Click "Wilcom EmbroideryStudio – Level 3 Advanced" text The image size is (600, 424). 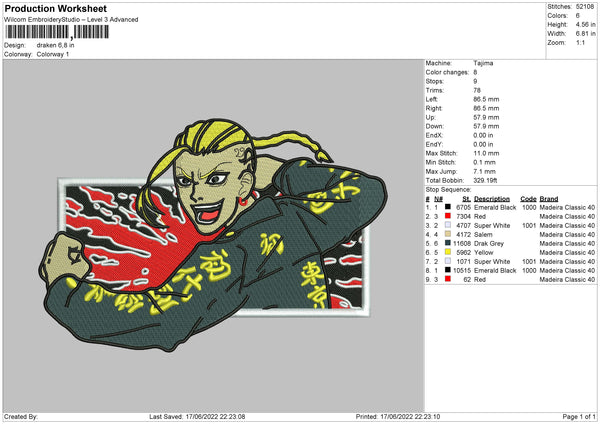click(x=71, y=20)
